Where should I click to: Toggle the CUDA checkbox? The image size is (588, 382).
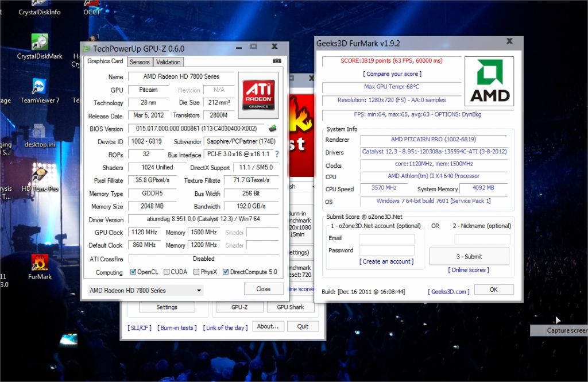coord(167,272)
